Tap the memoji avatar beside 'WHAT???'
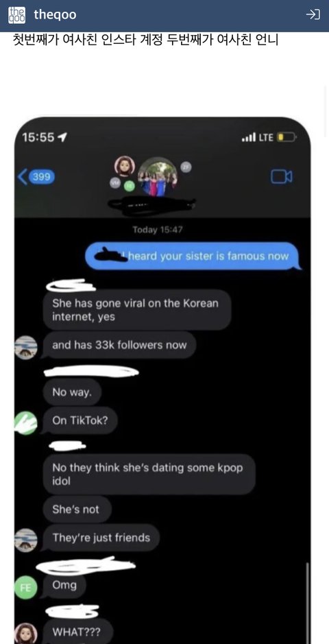The height and width of the screenshot is (644, 329). click(26, 634)
